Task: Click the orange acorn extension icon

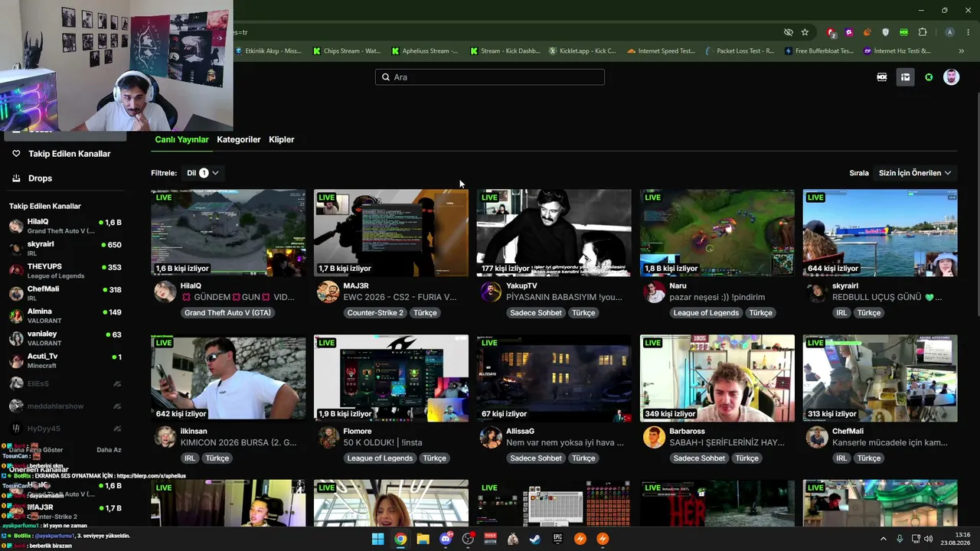Action: (x=867, y=32)
